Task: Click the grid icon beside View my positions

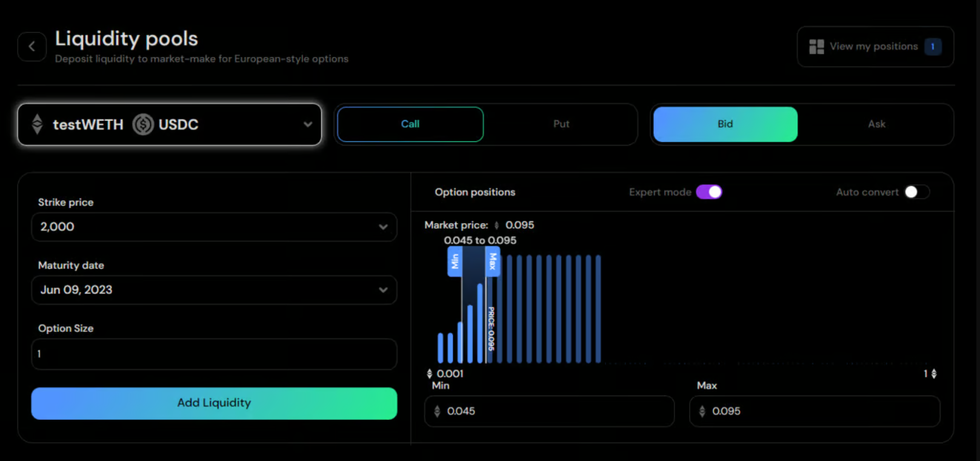Action: click(x=816, y=47)
